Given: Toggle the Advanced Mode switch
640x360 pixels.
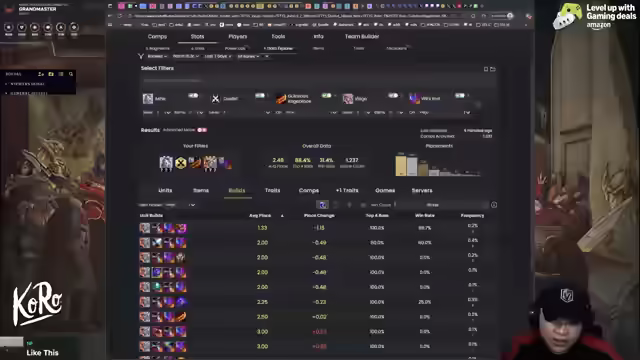Looking at the screenshot, I should pos(202,130).
